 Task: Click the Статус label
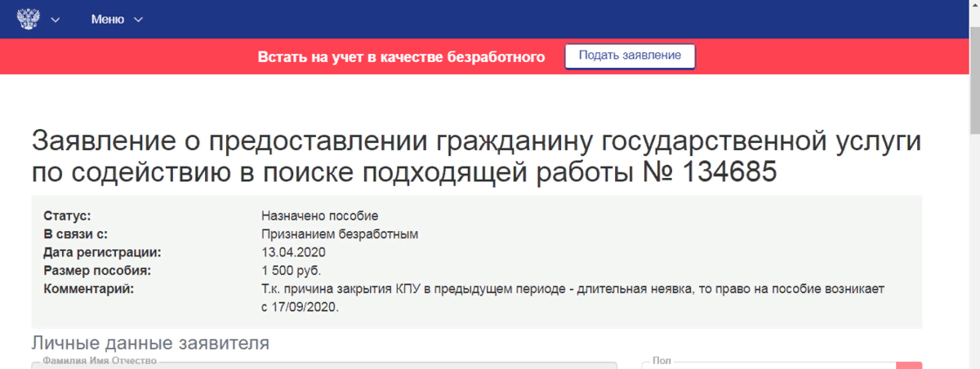(x=66, y=216)
